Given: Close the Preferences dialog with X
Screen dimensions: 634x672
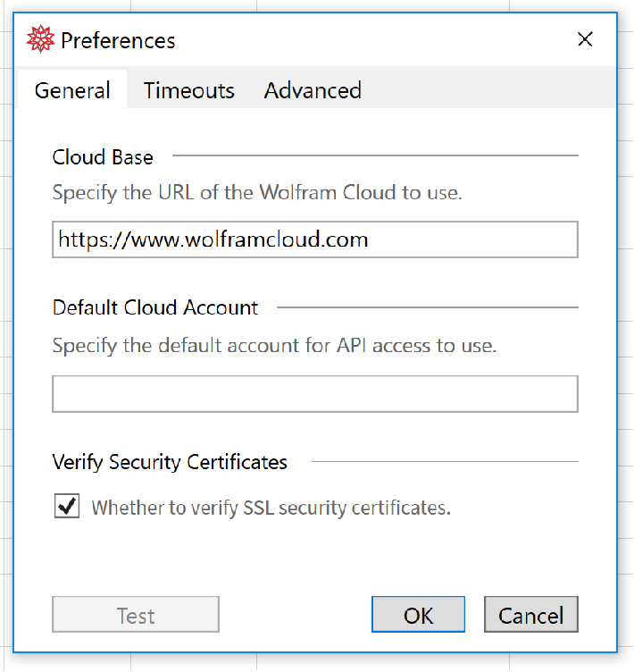Looking at the screenshot, I should pyautogui.click(x=585, y=39).
